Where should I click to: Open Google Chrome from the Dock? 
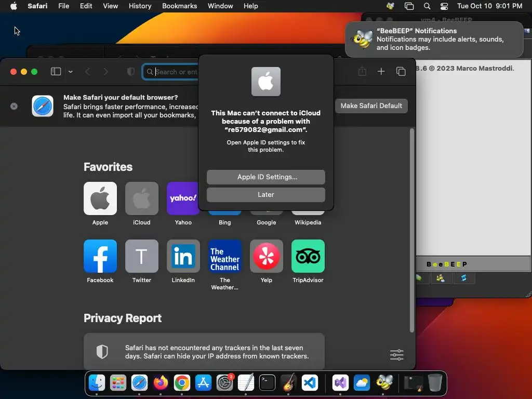click(x=182, y=383)
